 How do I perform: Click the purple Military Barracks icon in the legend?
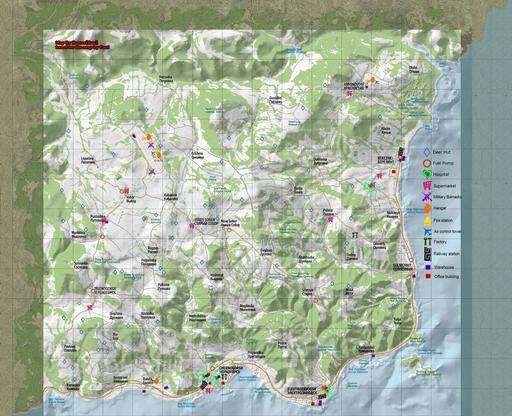[427, 197]
